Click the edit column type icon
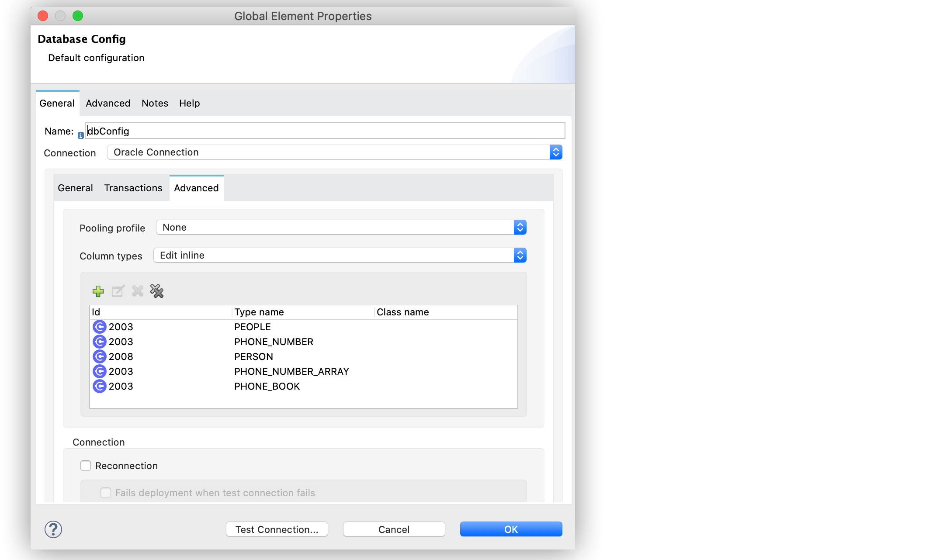936x560 pixels. (118, 291)
